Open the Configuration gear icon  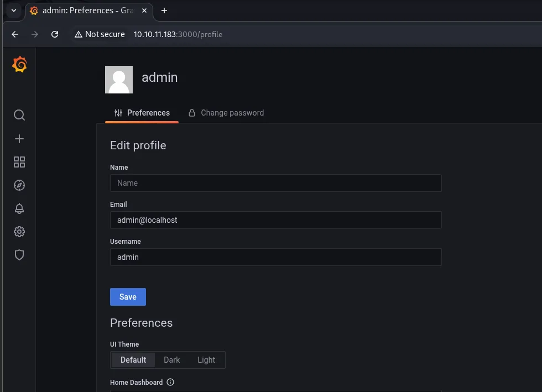[x=19, y=232]
